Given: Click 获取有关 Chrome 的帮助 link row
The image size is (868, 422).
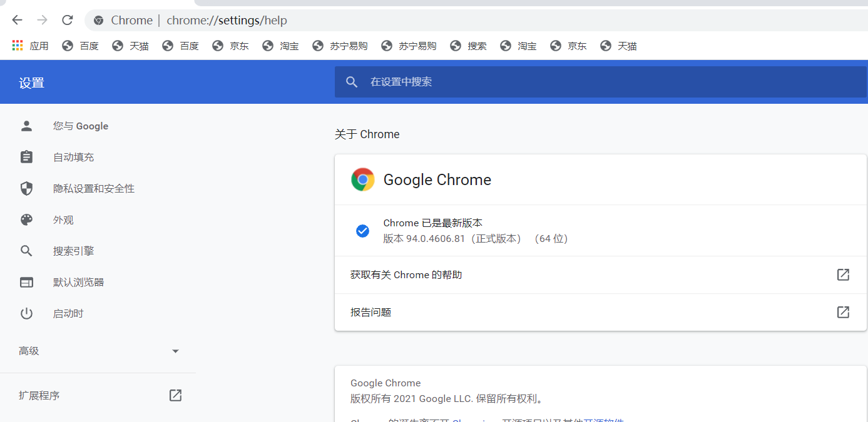Looking at the screenshot, I should point(407,274).
